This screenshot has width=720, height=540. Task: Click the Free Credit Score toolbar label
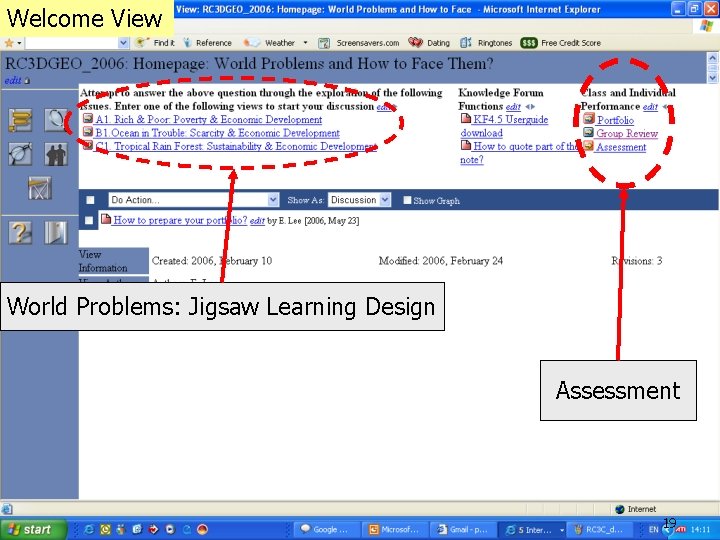[x=571, y=43]
